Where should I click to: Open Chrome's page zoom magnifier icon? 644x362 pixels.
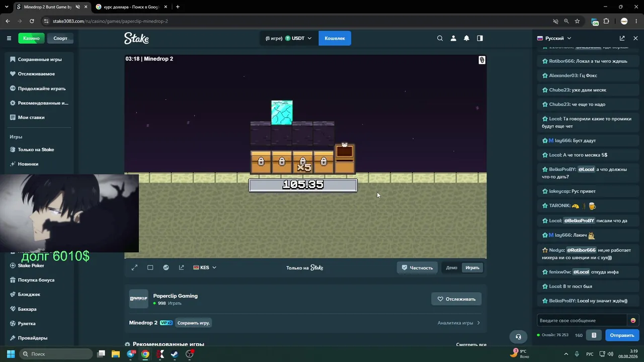(x=567, y=21)
